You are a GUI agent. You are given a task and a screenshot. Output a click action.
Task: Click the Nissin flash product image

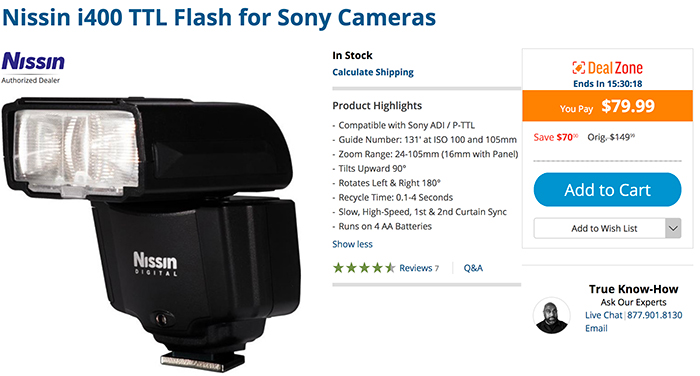[150, 234]
